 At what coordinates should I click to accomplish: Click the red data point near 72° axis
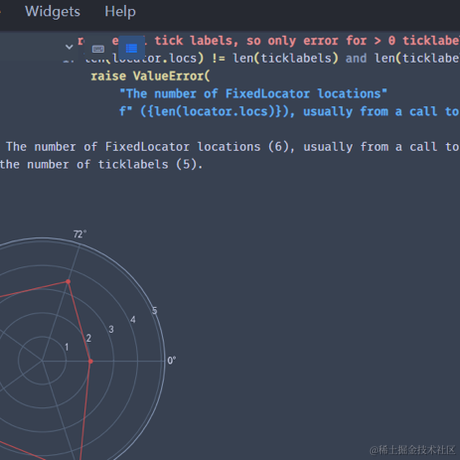pos(68,282)
